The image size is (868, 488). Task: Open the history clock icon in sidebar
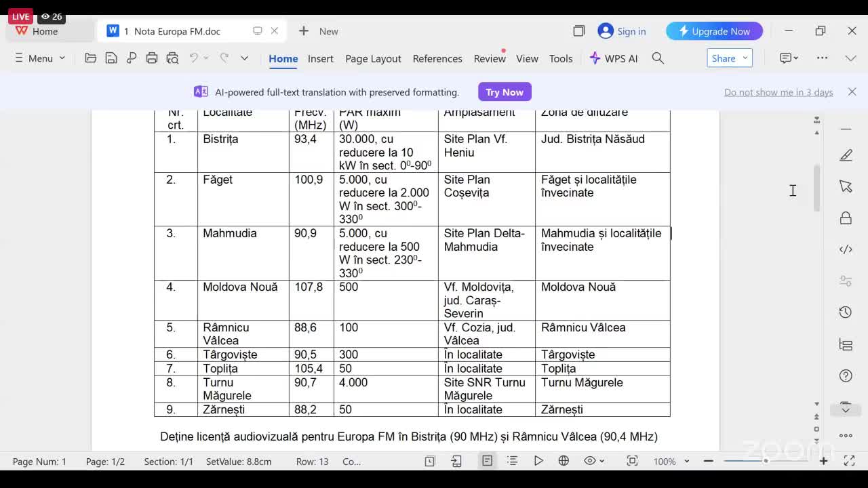[x=846, y=312]
